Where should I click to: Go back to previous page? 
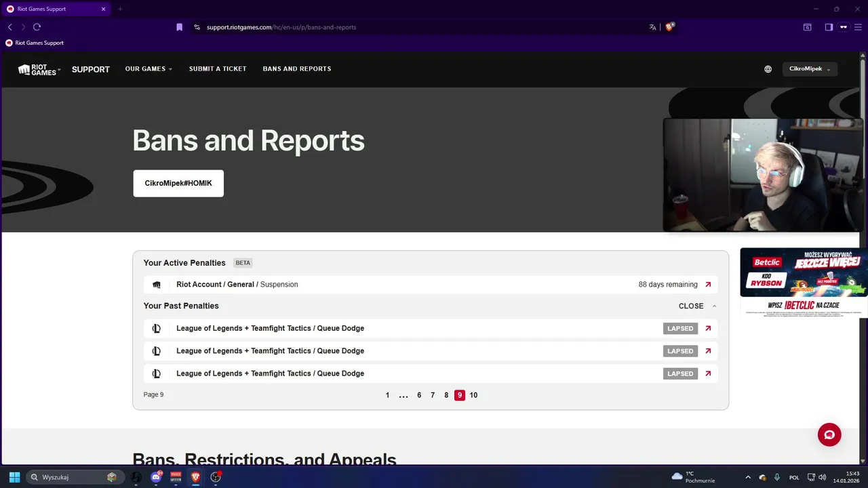(x=9, y=27)
